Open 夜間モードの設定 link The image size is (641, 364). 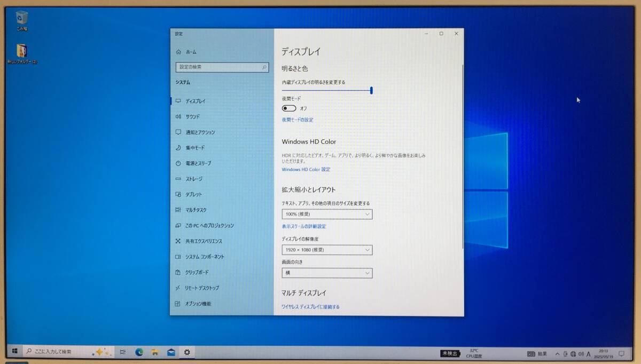click(x=298, y=120)
